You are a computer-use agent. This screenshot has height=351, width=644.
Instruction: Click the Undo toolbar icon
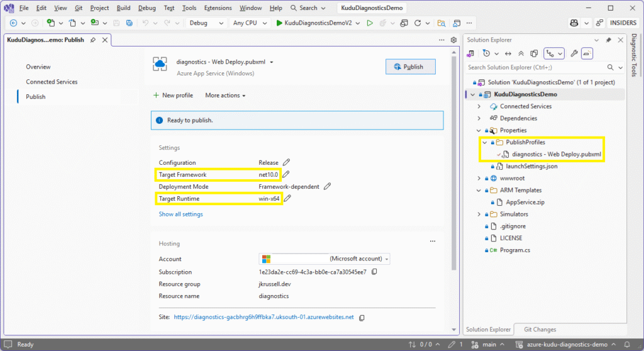click(x=145, y=23)
